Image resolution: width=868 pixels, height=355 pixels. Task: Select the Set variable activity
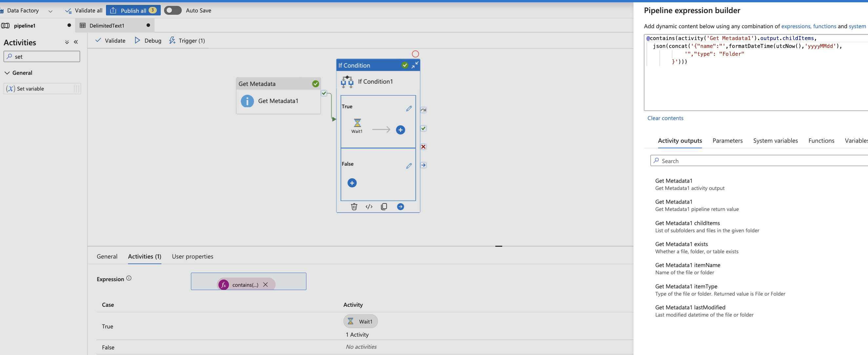point(42,89)
